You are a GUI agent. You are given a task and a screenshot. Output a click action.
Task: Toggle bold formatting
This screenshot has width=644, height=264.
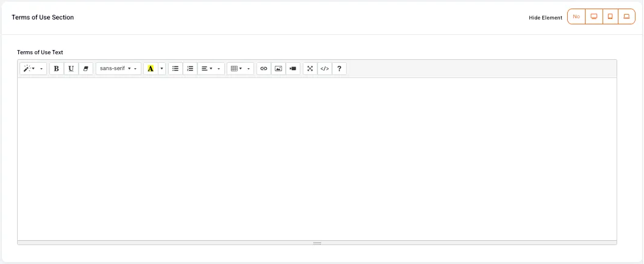(x=57, y=69)
